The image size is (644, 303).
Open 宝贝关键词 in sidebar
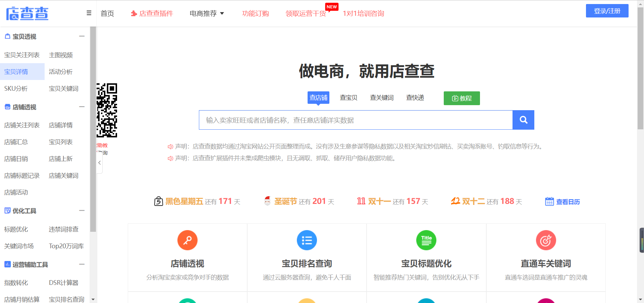tap(64, 88)
